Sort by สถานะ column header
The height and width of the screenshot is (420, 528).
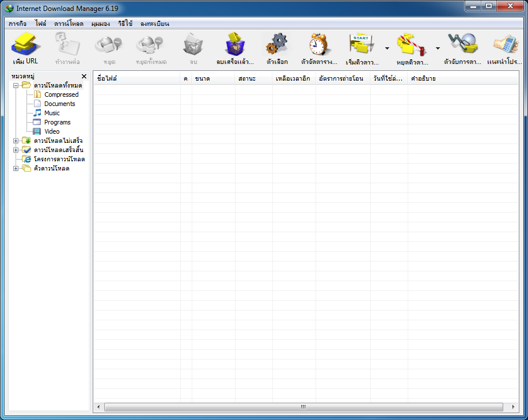pyautogui.click(x=253, y=78)
